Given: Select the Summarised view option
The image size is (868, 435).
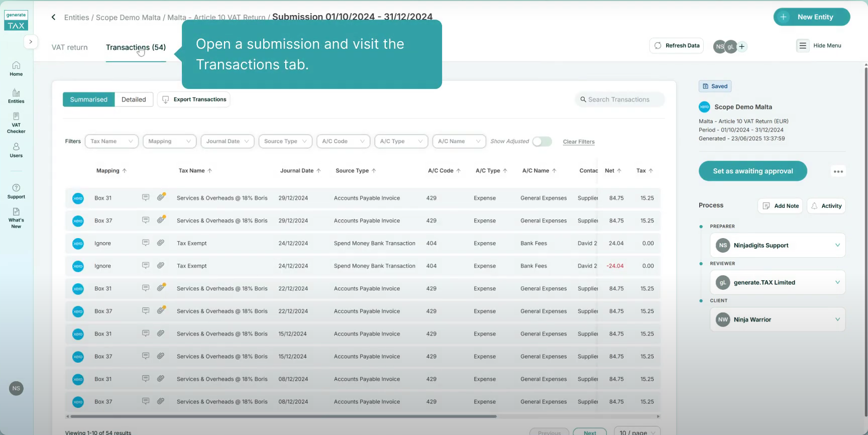Looking at the screenshot, I should (88, 99).
